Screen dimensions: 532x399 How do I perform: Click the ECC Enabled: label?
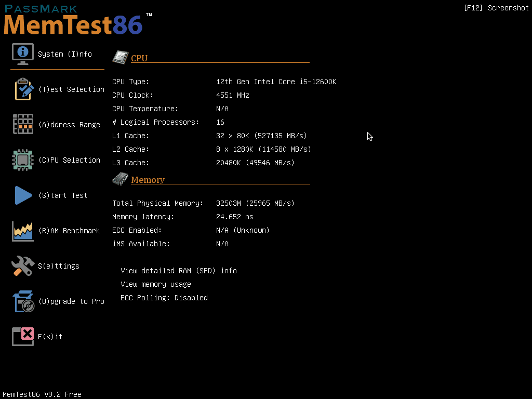pyautogui.click(x=137, y=230)
